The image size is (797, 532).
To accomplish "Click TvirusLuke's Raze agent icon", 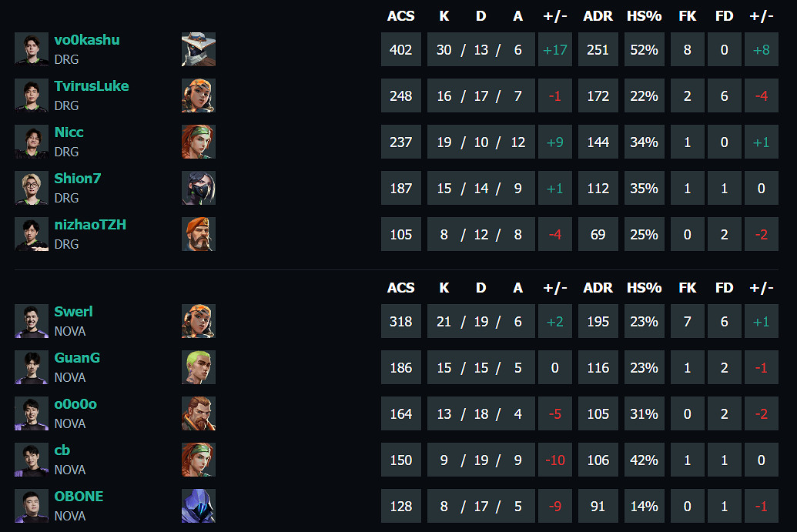I will pos(199,96).
